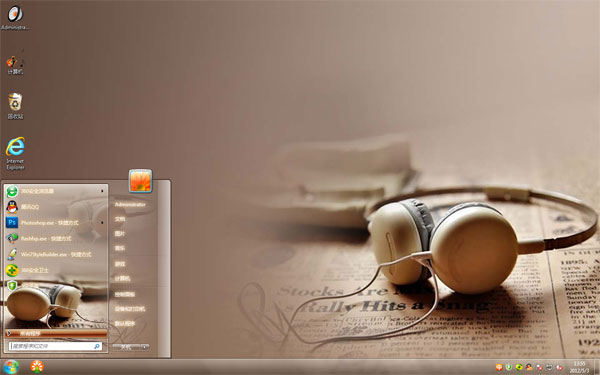Viewport: 600px width, 375px height.
Task: Select the 回收站 recycle bin desktop icon
Action: click(x=15, y=106)
